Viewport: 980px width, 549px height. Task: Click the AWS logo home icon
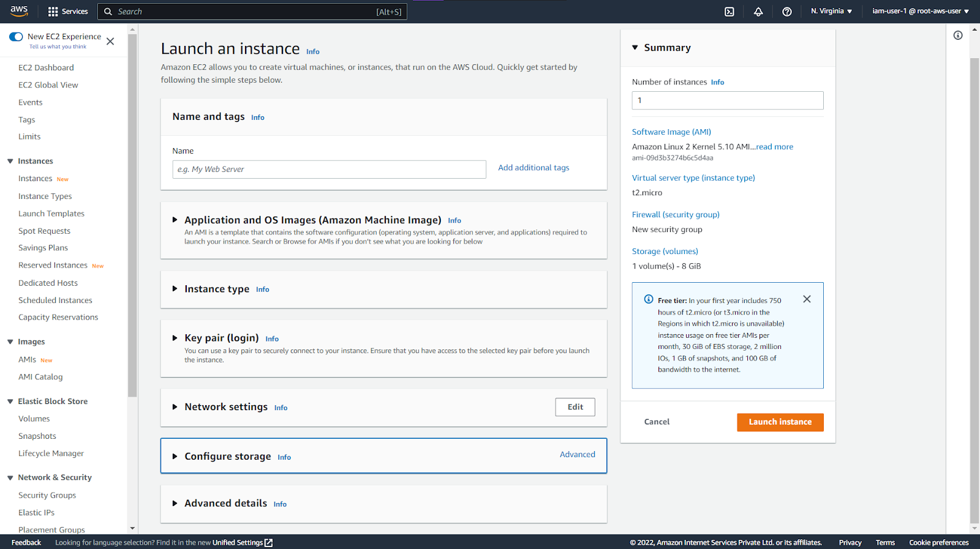point(19,11)
